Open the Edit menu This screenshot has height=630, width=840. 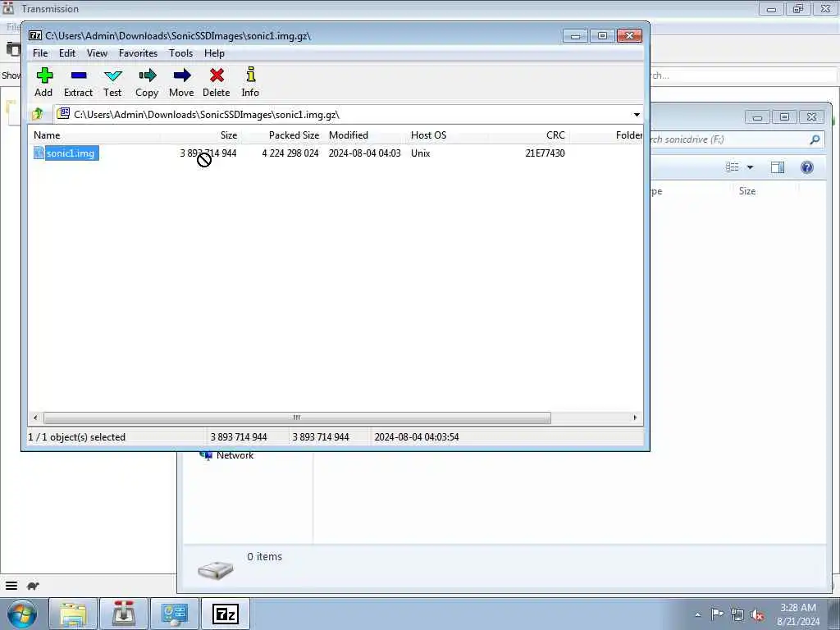pyautogui.click(x=67, y=53)
